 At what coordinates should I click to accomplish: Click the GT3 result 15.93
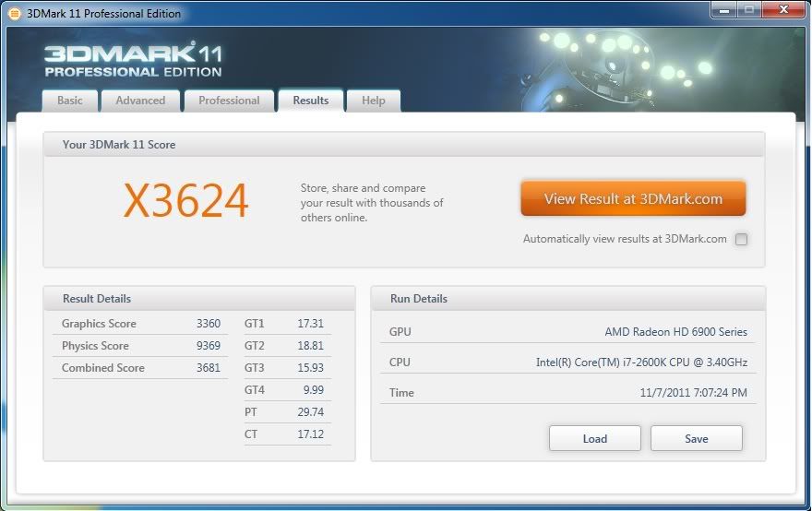(310, 368)
